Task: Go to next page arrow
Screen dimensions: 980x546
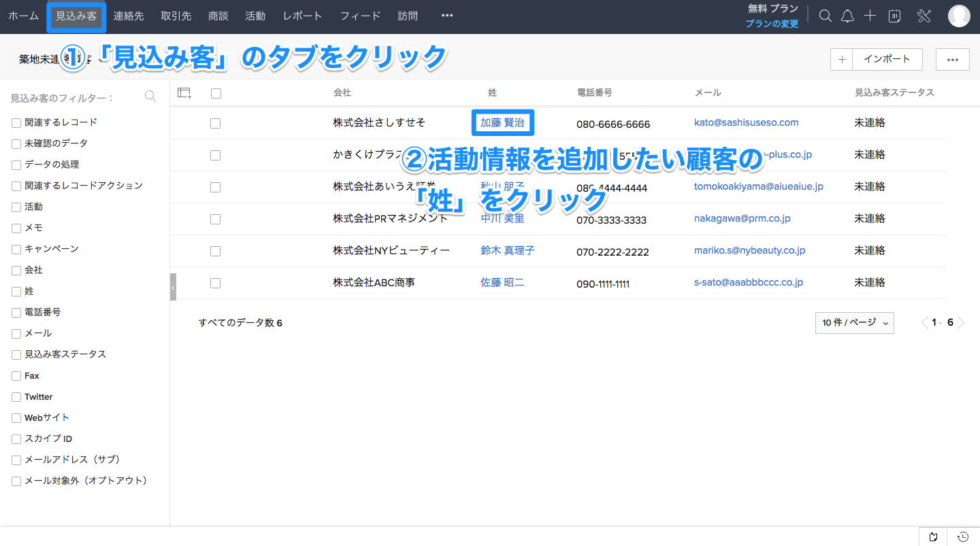Action: tap(961, 323)
